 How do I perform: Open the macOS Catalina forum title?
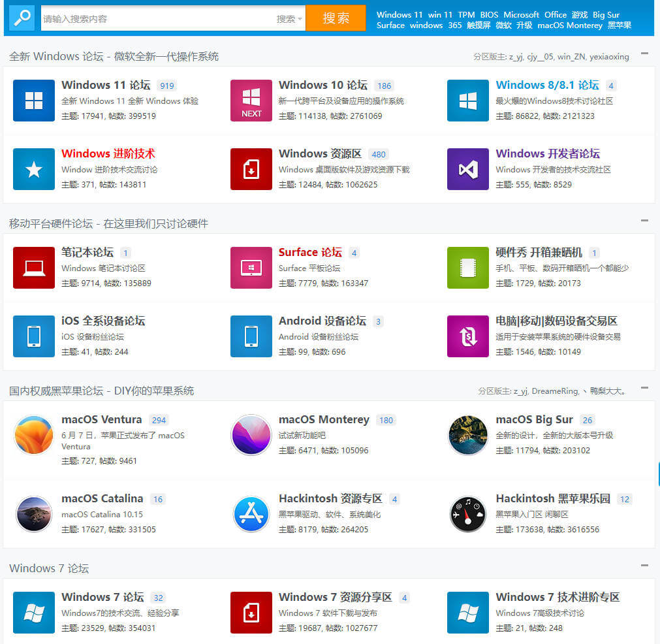(x=102, y=499)
